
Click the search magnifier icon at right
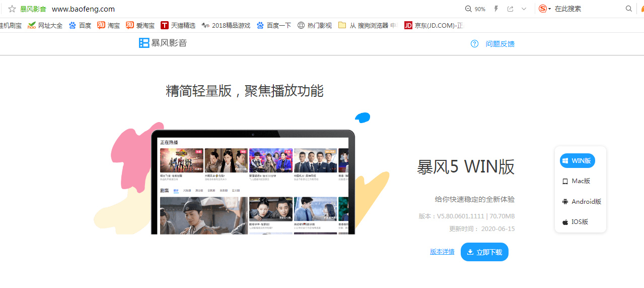coord(629,9)
